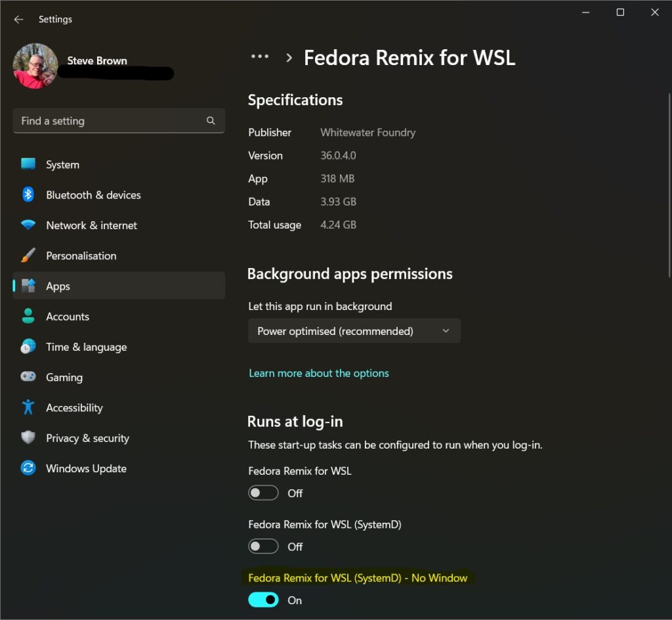Select Apps in the navigation sidebar
Screen dimensions: 672x620
click(x=58, y=286)
